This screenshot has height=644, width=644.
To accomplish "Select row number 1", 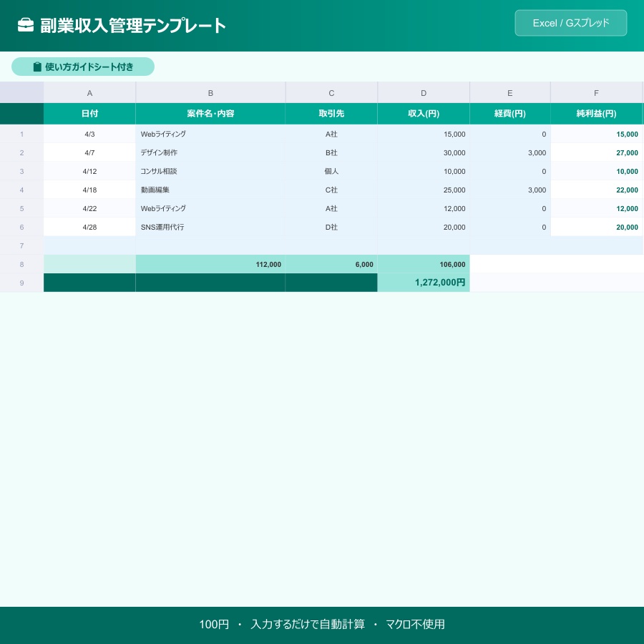I will [21, 134].
